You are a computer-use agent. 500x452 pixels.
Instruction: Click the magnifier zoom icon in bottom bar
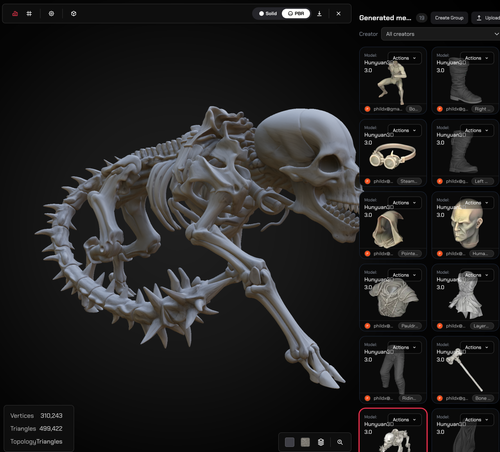coord(340,442)
